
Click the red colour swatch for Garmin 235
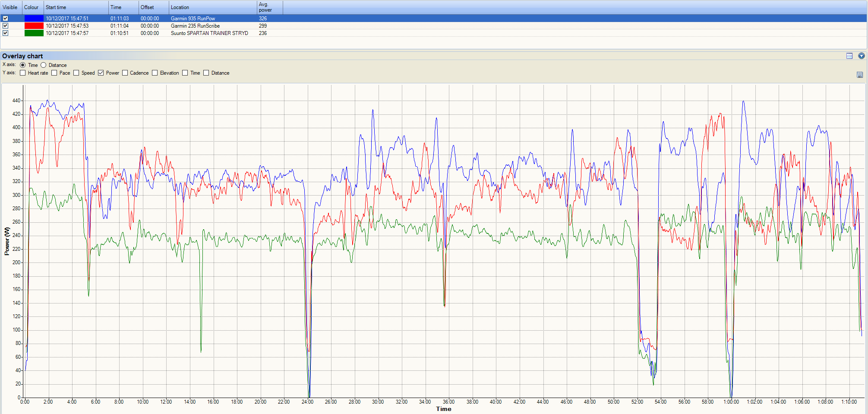(34, 26)
